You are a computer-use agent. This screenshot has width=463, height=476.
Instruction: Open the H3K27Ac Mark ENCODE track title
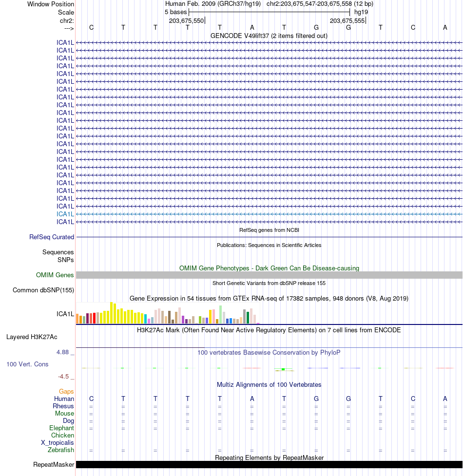(x=269, y=330)
